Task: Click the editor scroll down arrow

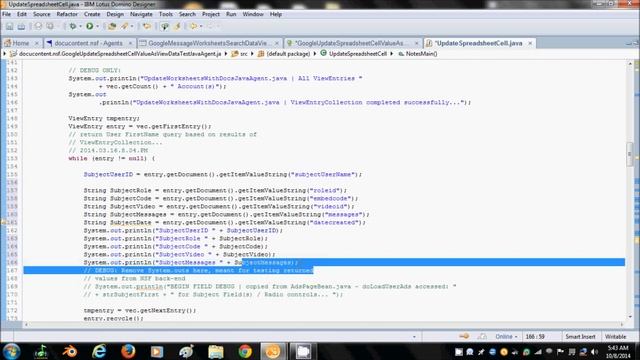Action: pos(630,317)
